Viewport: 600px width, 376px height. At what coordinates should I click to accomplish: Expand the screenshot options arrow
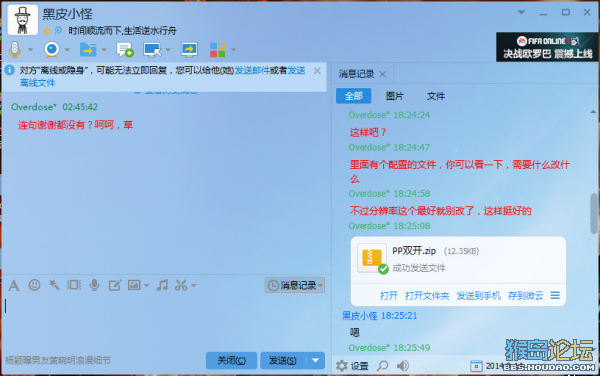(194, 285)
